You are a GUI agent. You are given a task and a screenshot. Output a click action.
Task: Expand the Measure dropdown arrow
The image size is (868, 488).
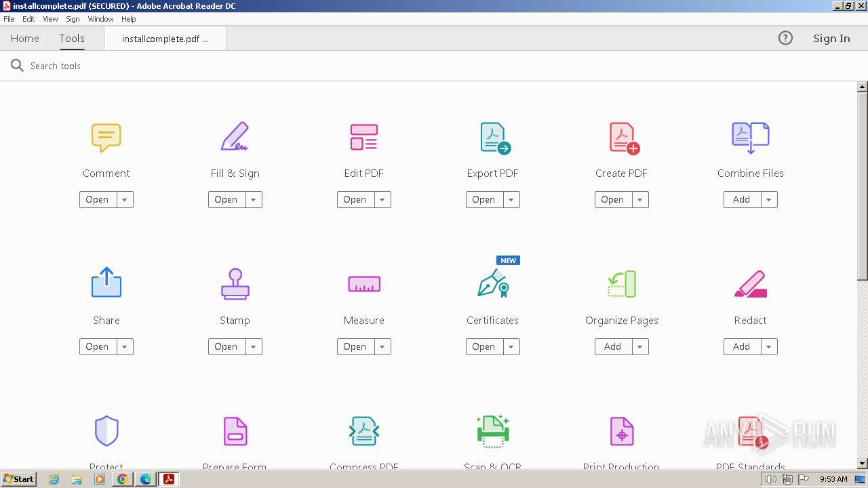pyautogui.click(x=382, y=346)
